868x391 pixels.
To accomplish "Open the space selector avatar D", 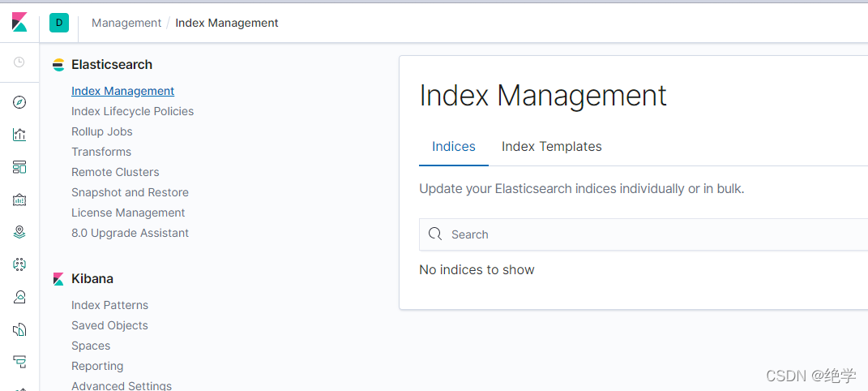I will click(59, 23).
